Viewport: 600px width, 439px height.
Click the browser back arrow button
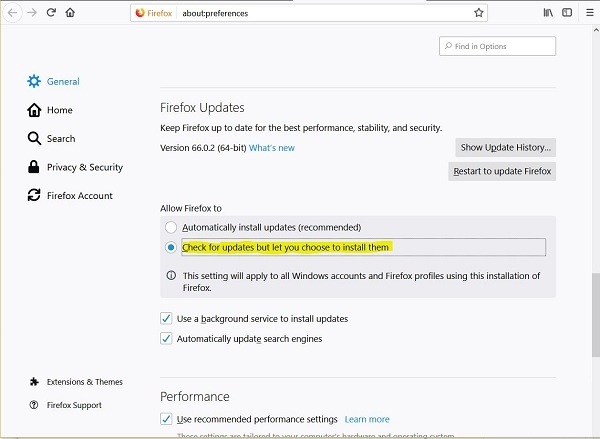click(x=12, y=13)
